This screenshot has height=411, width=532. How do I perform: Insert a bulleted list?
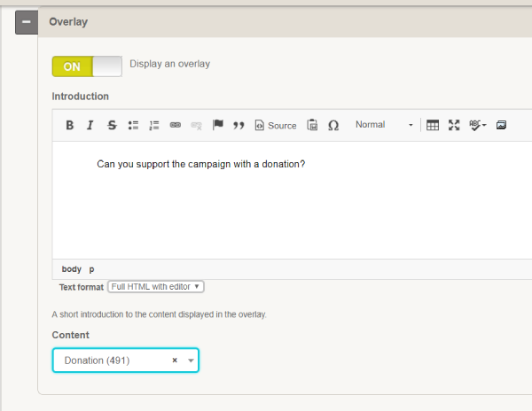[x=133, y=126]
